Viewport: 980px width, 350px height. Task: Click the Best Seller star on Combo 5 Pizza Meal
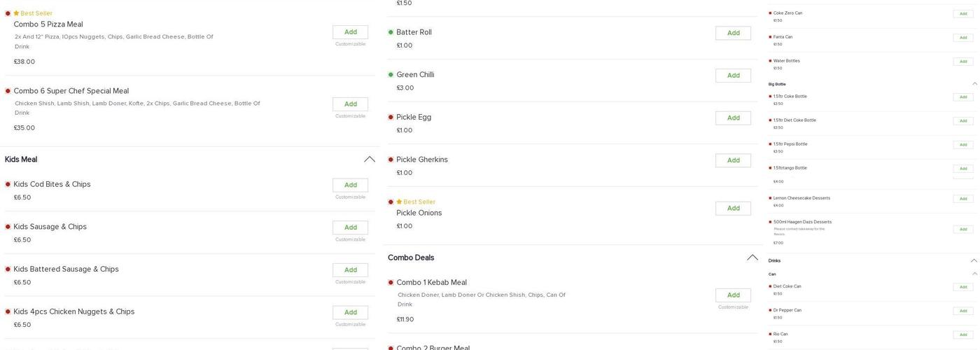pyautogui.click(x=16, y=13)
